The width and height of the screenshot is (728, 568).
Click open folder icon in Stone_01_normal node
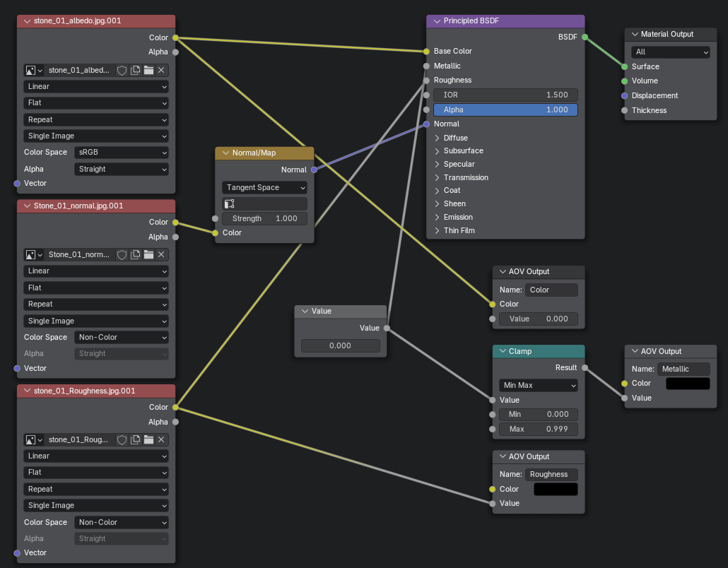pos(148,254)
